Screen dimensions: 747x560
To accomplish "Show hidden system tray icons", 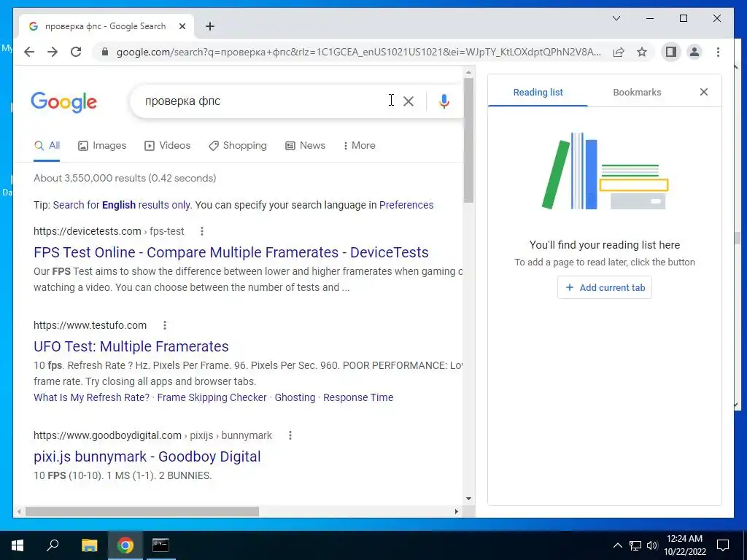I will pyautogui.click(x=617, y=545).
